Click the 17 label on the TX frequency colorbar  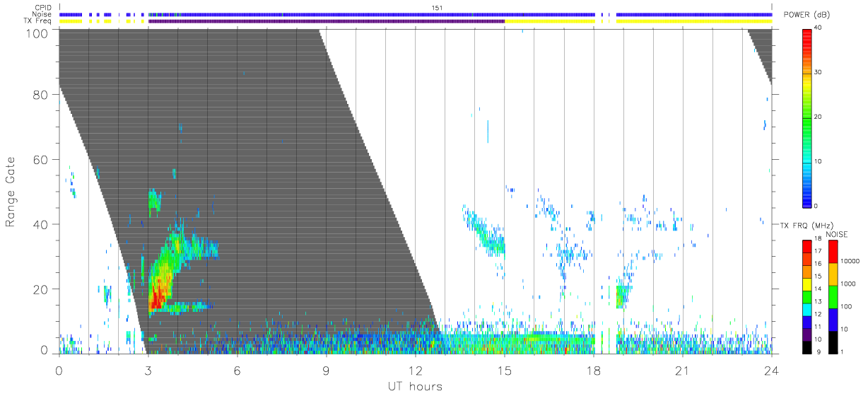(x=818, y=251)
